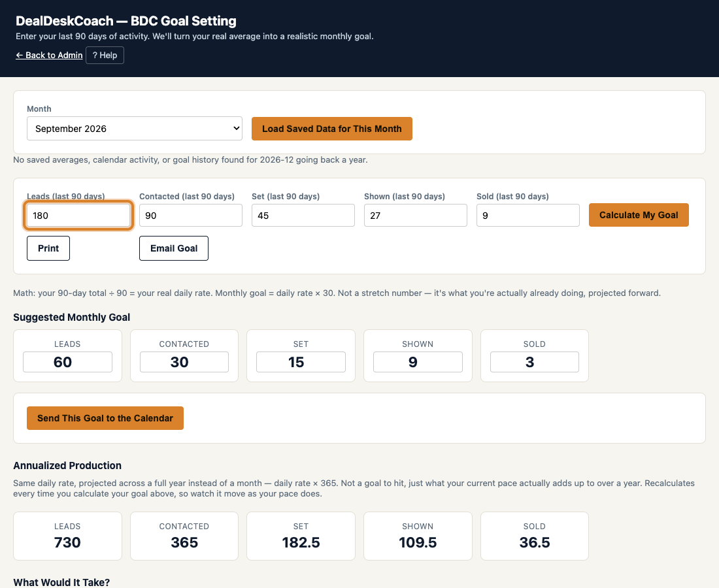Open the Help button
The height and width of the screenshot is (588, 719).
(x=105, y=55)
